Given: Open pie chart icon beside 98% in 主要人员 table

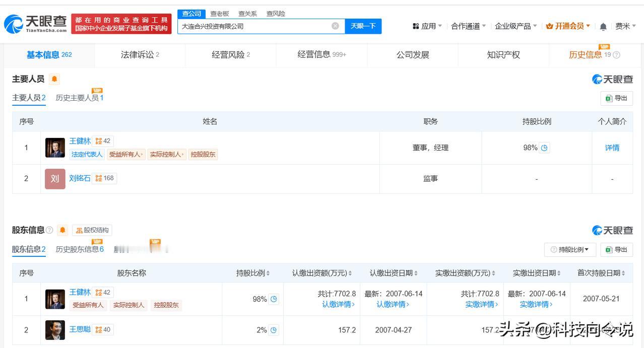Looking at the screenshot, I should [x=544, y=148].
